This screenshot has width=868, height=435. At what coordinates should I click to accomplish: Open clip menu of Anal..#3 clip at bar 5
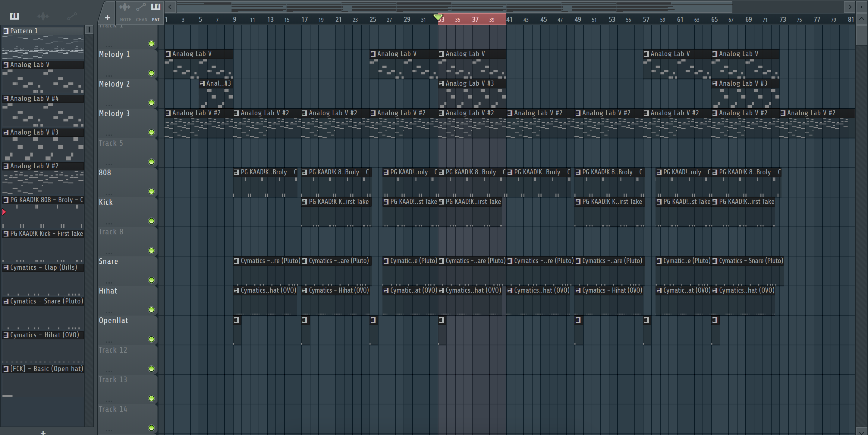click(x=202, y=83)
